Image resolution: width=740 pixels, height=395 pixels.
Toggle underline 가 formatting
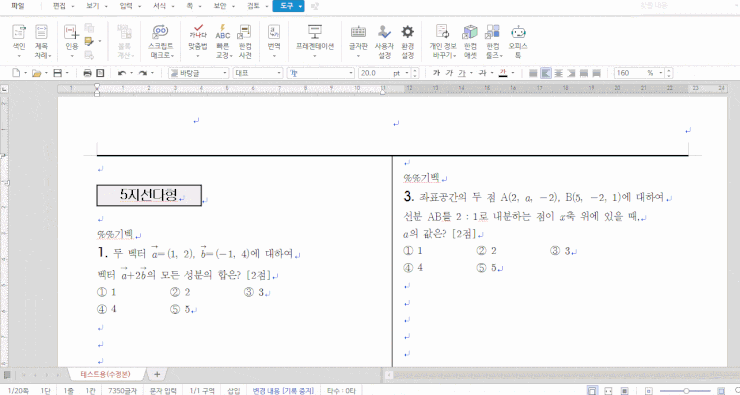pyautogui.click(x=462, y=73)
